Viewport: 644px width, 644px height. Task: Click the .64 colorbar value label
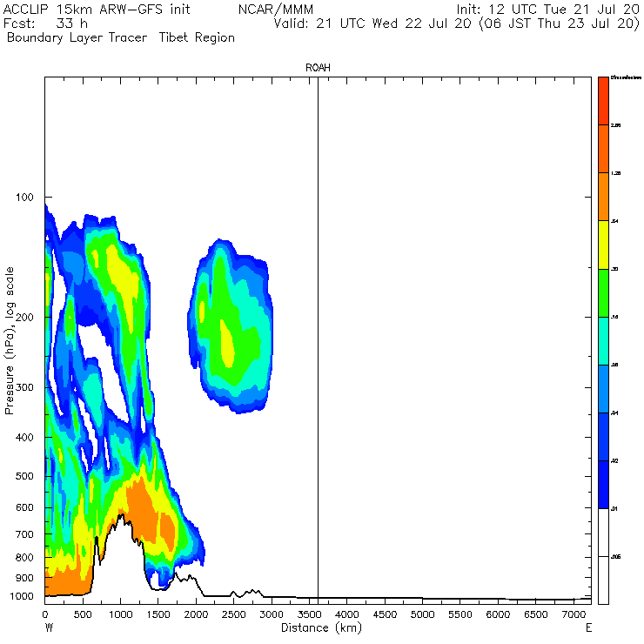[x=614, y=221]
